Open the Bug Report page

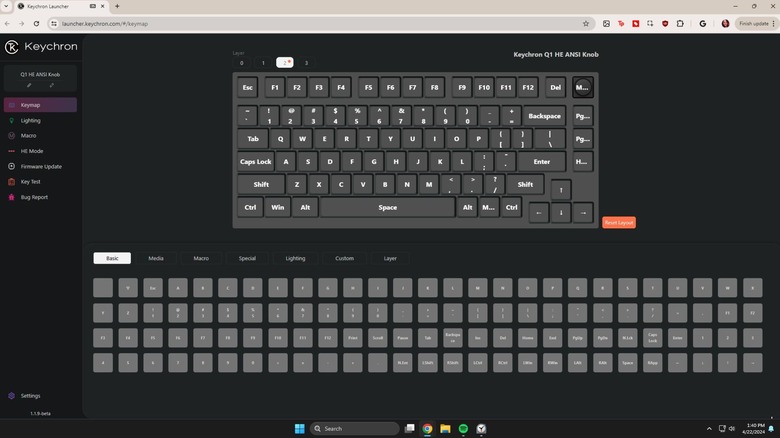click(x=34, y=197)
